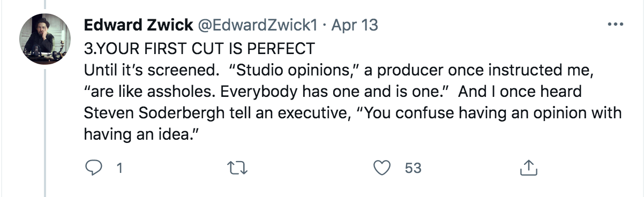Visit the @EdwardZwick1 handle profile
The image size is (644, 197).
259,25
